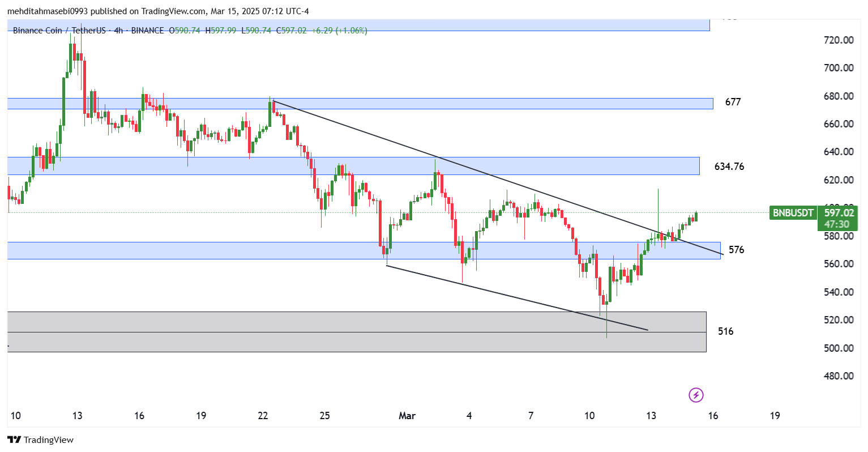Click the 700.00 price axis label
Viewport: 868px width, 452px height.
coord(839,68)
